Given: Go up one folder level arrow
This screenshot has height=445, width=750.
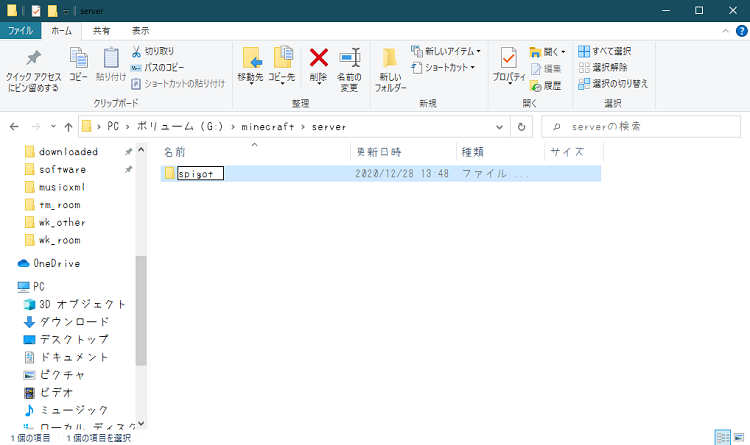Looking at the screenshot, I should coord(67,127).
